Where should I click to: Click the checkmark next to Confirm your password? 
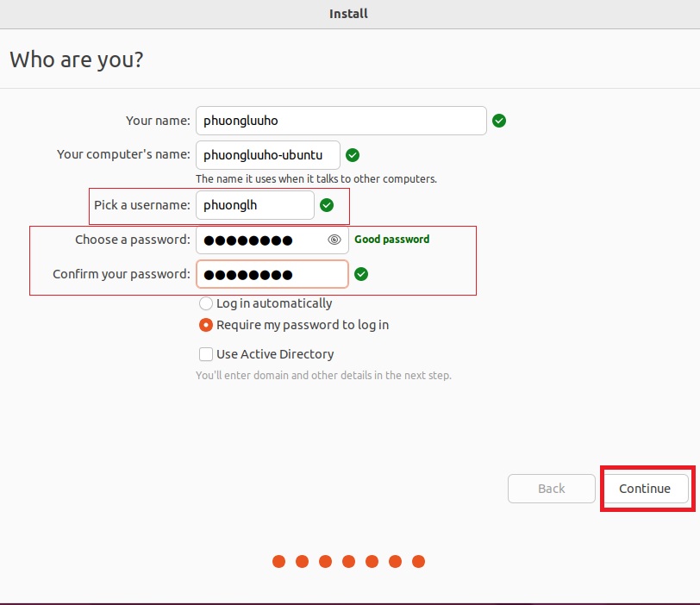(x=361, y=274)
